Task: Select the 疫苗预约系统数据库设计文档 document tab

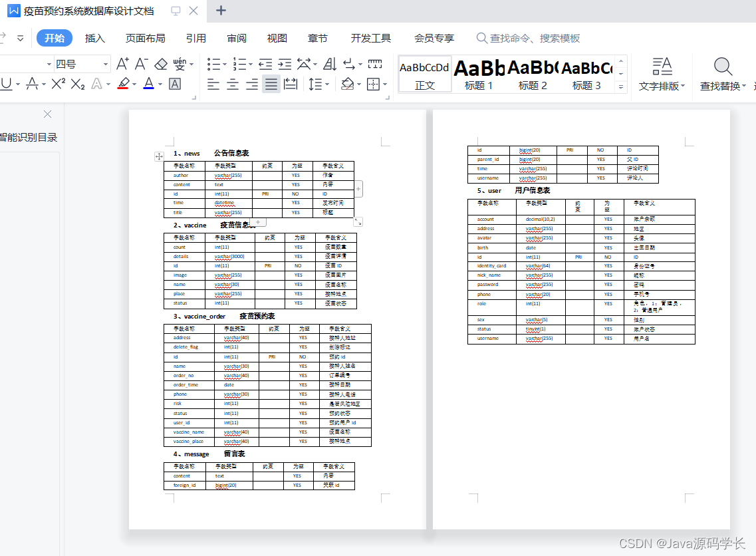Action: pyautogui.click(x=88, y=11)
